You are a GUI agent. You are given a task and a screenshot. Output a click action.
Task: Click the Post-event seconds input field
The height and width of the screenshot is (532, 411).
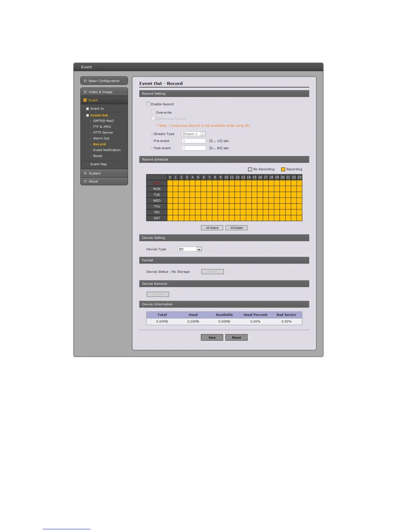point(193,148)
